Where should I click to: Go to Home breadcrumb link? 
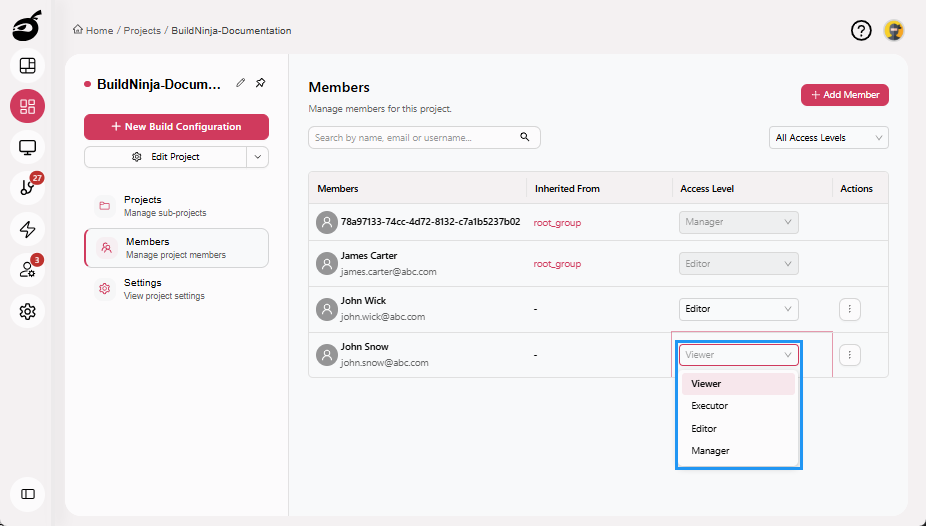click(x=99, y=31)
